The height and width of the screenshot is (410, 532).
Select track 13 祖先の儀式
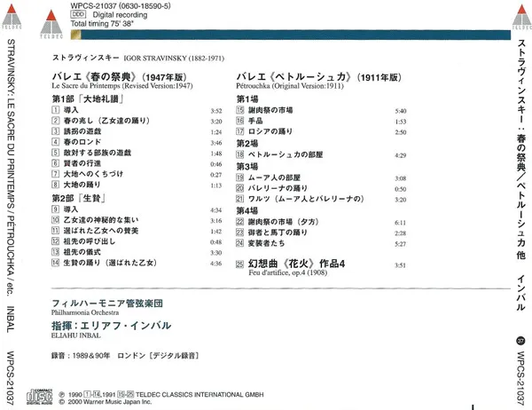(x=82, y=252)
